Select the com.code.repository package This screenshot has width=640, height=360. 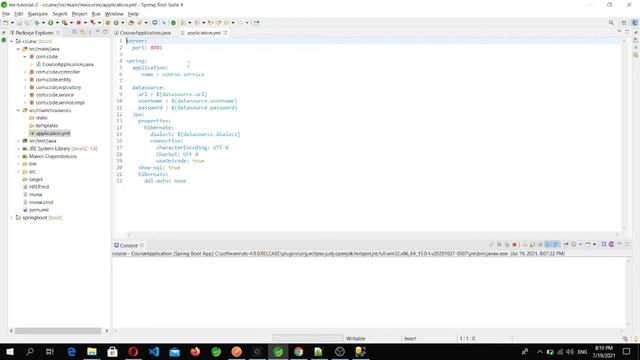click(x=58, y=87)
